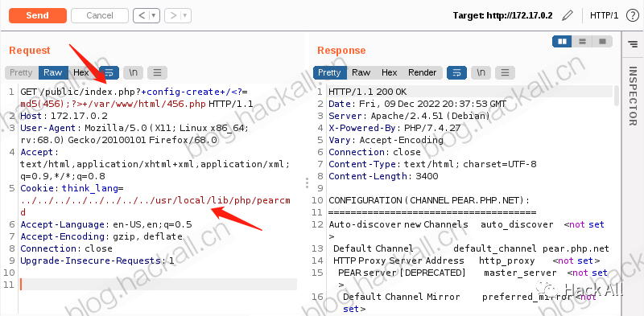This screenshot has width=644, height=316.
Task: Open Request panel options menu icon
Action: pos(157,72)
